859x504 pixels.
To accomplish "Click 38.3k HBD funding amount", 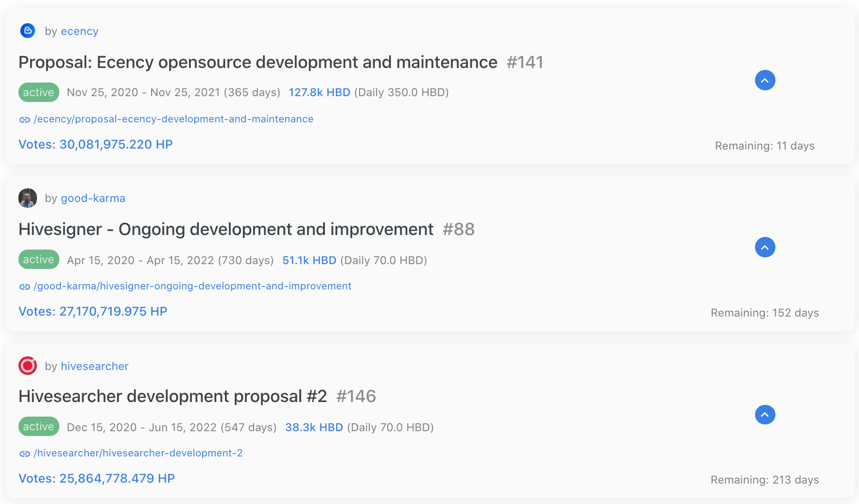I will tap(314, 427).
